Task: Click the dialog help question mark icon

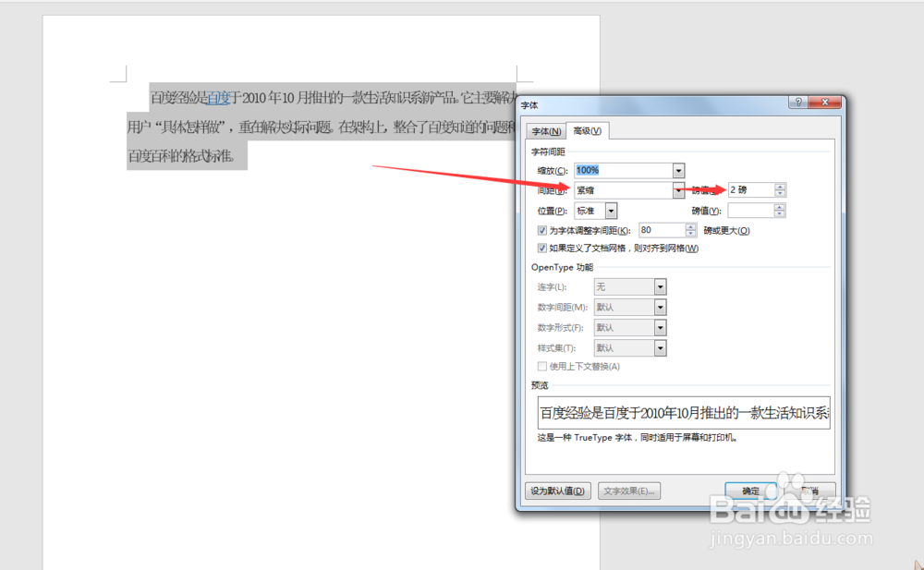Action: (x=798, y=102)
